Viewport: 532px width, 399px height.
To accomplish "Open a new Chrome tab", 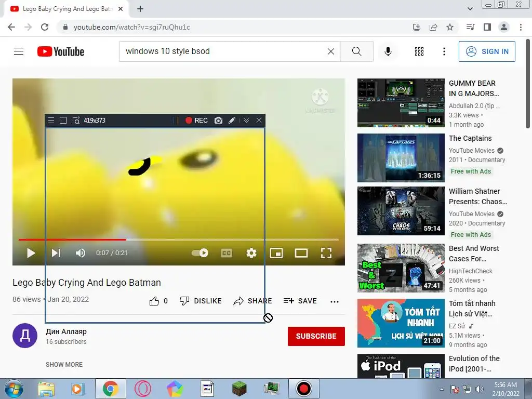I will point(140,9).
